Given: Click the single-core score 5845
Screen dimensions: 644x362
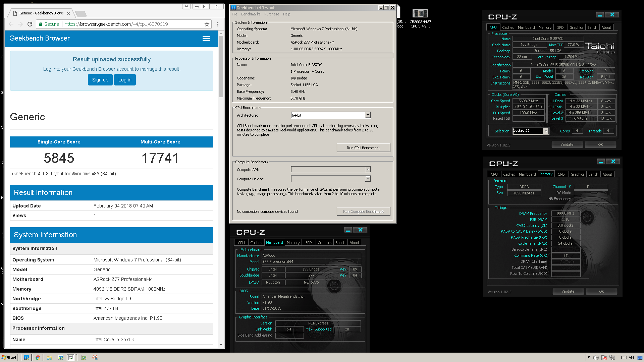Looking at the screenshot, I should (59, 158).
